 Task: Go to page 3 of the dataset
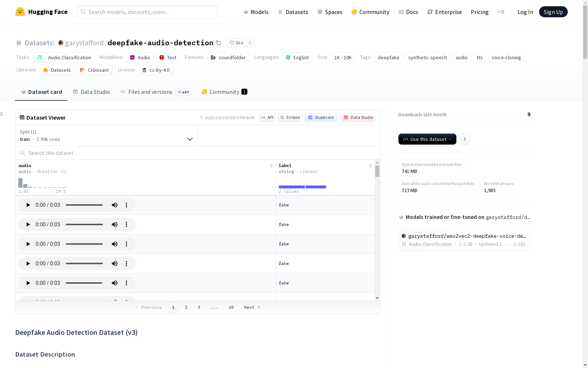(199, 307)
